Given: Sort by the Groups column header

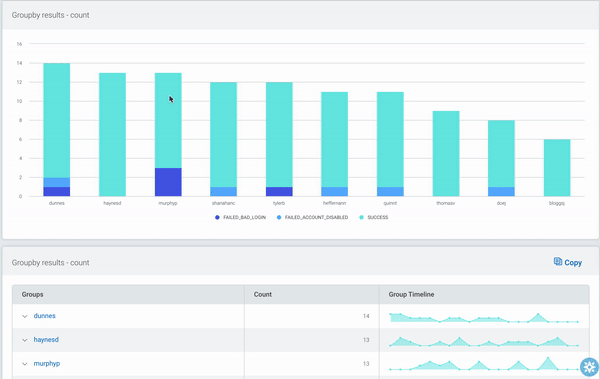Looking at the screenshot, I should click(33, 294).
